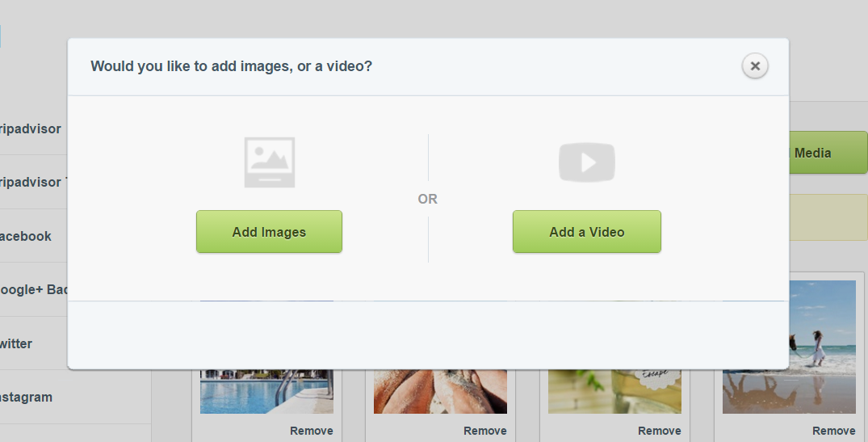This screenshot has width=868, height=442.
Task: Remove the beach horse image
Action: pyautogui.click(x=833, y=431)
